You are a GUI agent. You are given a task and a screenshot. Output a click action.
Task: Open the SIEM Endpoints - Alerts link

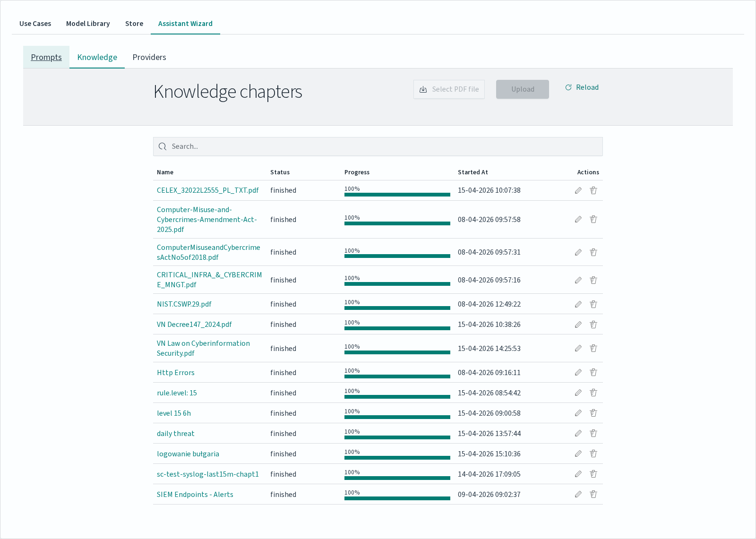pyautogui.click(x=195, y=495)
